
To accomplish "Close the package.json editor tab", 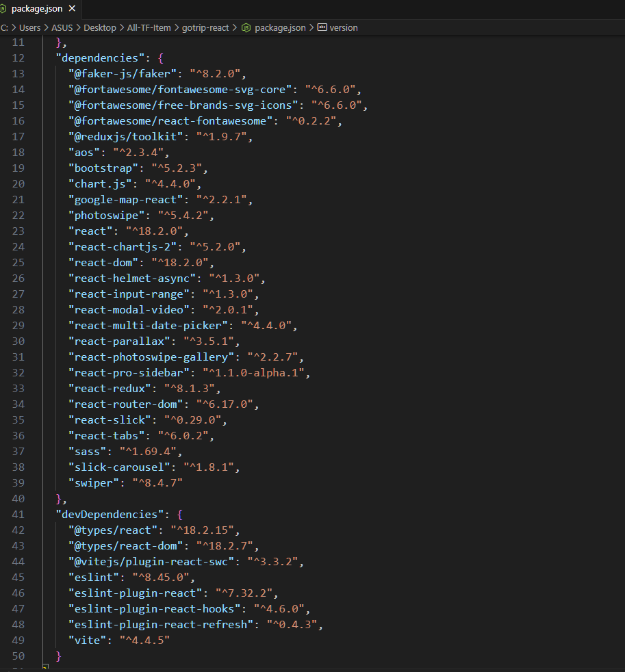I will (72, 9).
